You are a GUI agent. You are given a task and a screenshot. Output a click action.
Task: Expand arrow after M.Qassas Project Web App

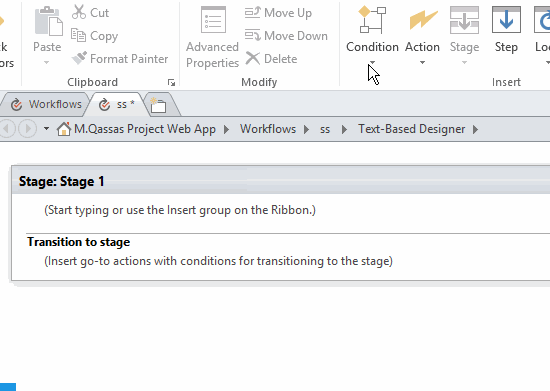tap(227, 129)
